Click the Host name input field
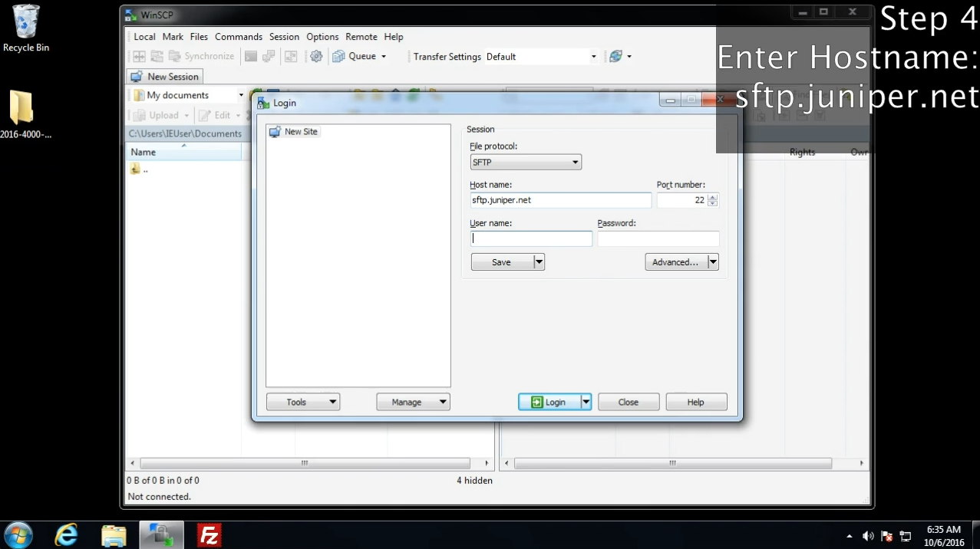Image resolution: width=980 pixels, height=549 pixels. tap(560, 200)
